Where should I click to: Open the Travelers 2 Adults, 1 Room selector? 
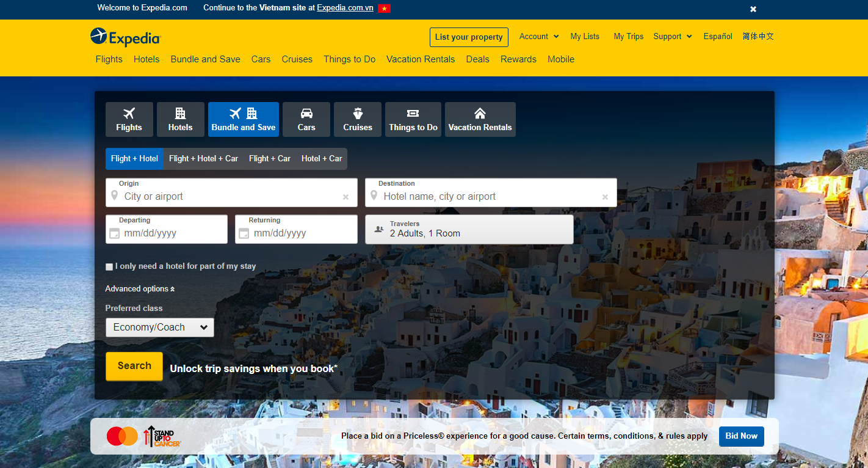[x=469, y=229]
